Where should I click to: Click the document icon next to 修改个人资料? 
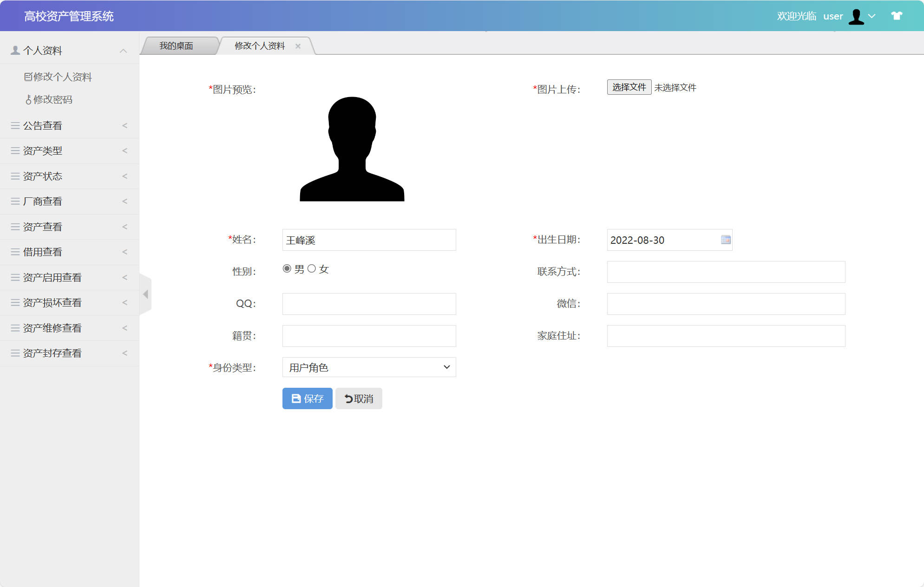tap(29, 76)
